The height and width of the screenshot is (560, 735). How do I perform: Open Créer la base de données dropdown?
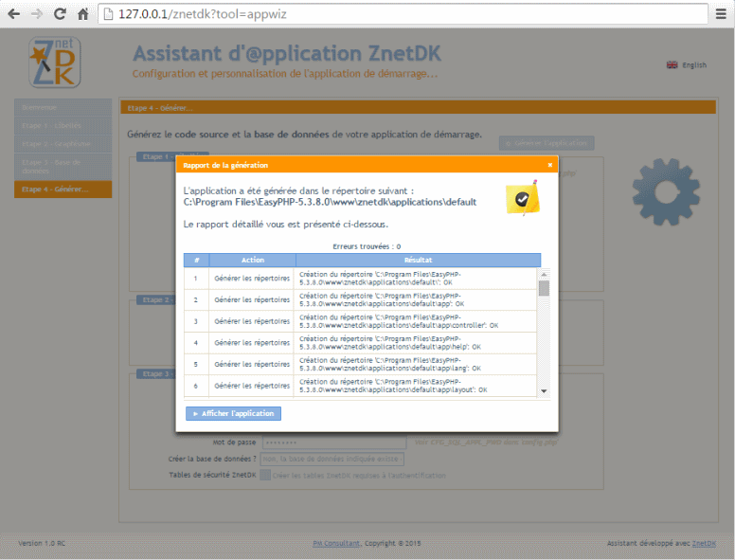click(x=332, y=459)
